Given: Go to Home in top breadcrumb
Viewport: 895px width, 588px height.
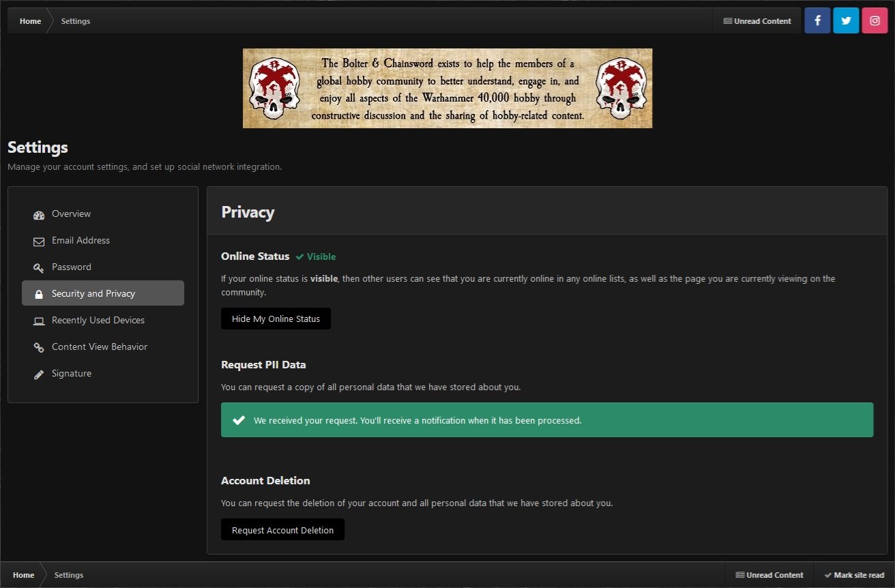Looking at the screenshot, I should point(30,21).
